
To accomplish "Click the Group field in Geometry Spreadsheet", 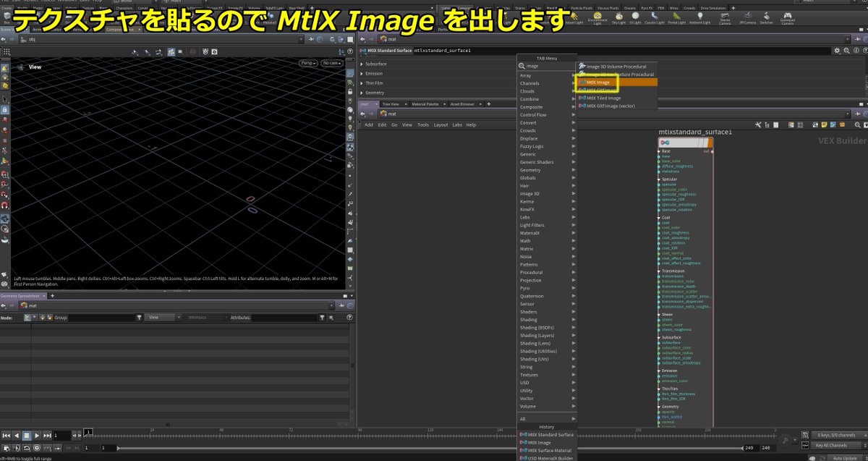I will pos(101,317).
